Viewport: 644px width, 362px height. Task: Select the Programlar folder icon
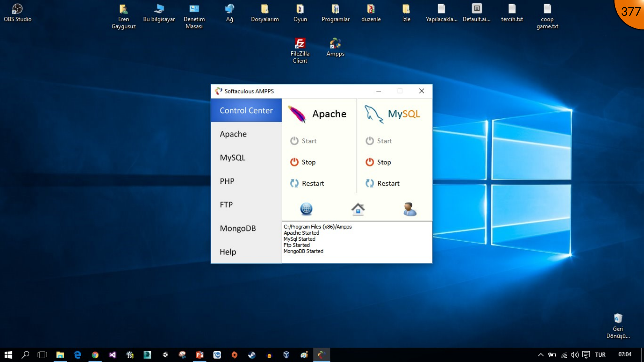pyautogui.click(x=336, y=13)
